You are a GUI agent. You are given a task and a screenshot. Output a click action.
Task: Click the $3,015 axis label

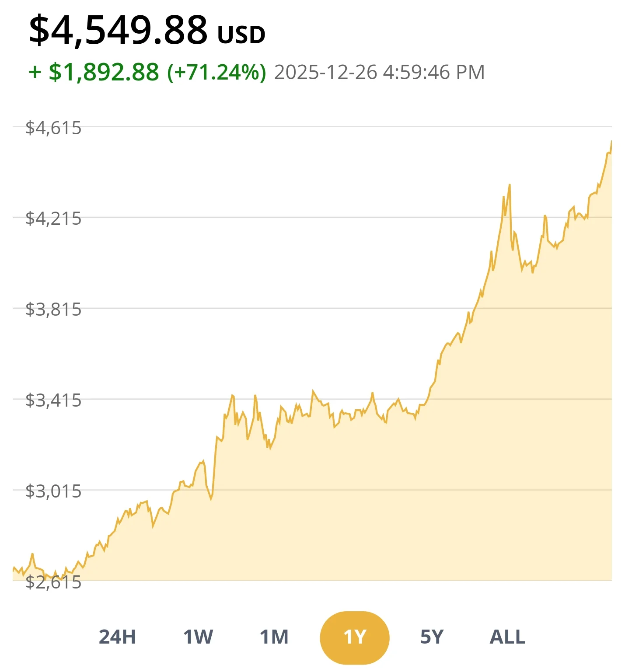[x=53, y=491]
